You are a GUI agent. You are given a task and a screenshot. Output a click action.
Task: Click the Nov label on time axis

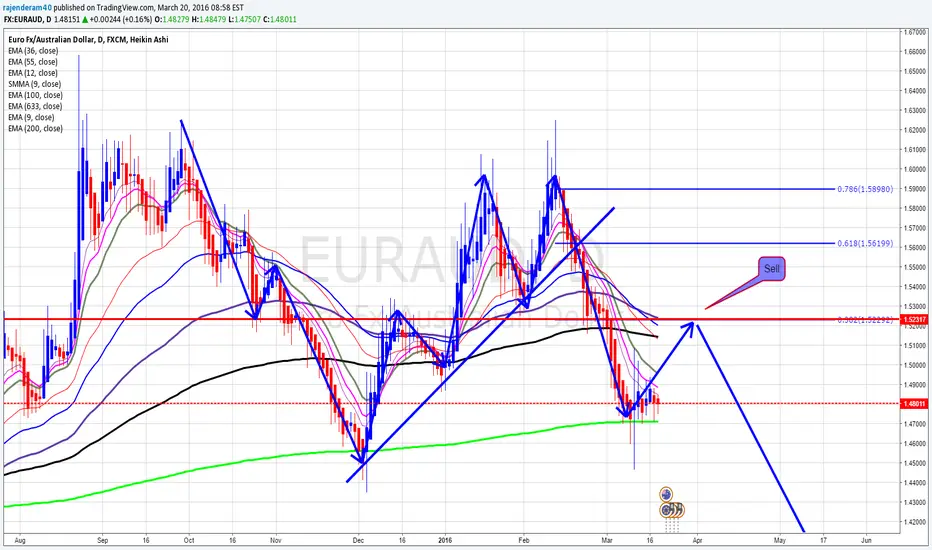[275, 540]
